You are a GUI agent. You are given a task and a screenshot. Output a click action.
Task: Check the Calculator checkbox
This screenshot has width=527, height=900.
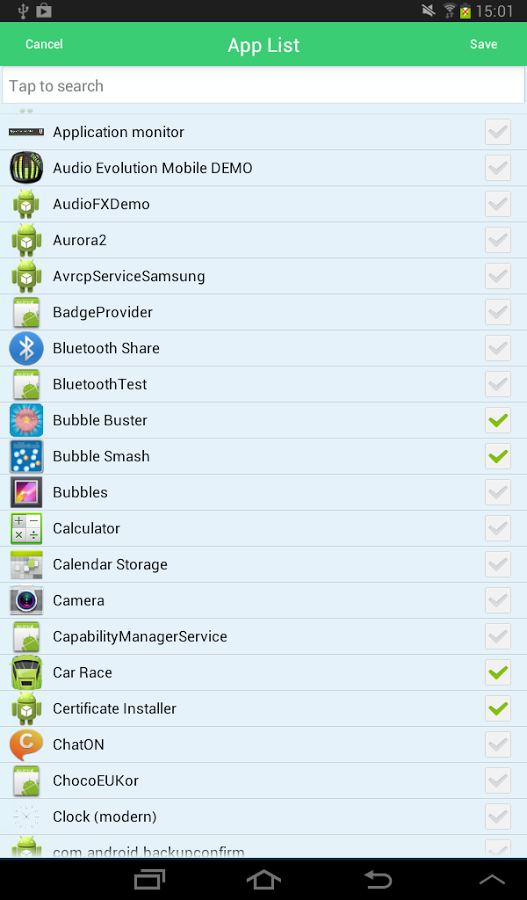(x=498, y=529)
